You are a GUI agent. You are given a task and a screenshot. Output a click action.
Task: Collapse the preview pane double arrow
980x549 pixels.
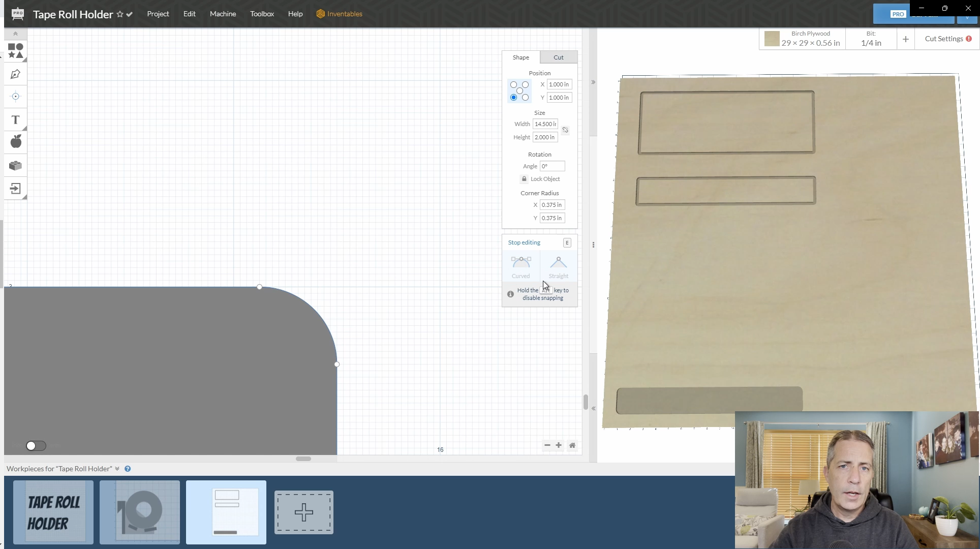[593, 82]
